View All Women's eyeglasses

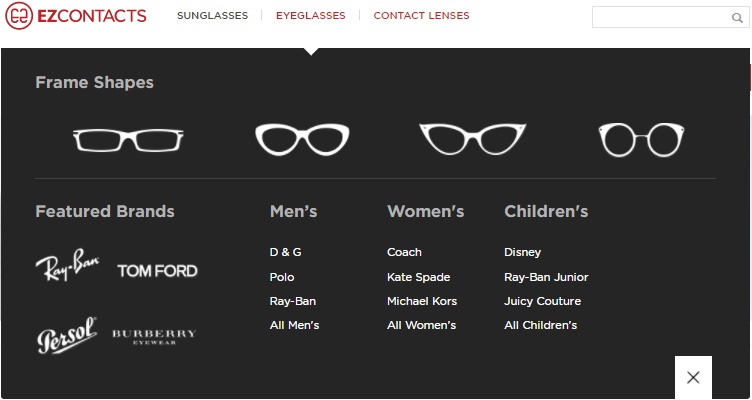coord(422,325)
